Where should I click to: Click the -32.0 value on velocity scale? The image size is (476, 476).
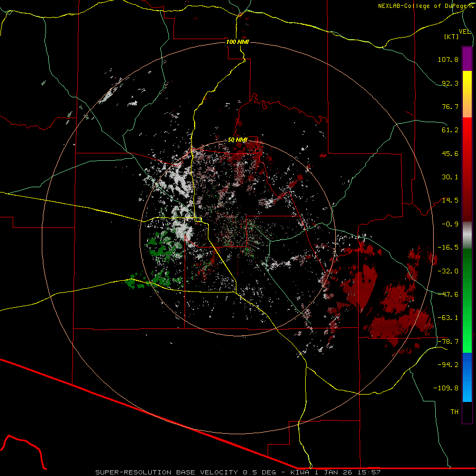tap(448, 271)
